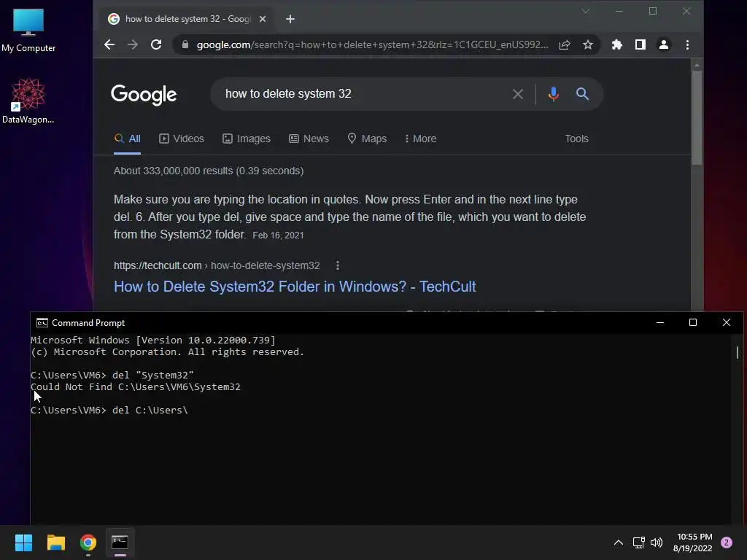Go to Google homepage logo
Viewport: 747px width, 560px height.
tap(144, 96)
